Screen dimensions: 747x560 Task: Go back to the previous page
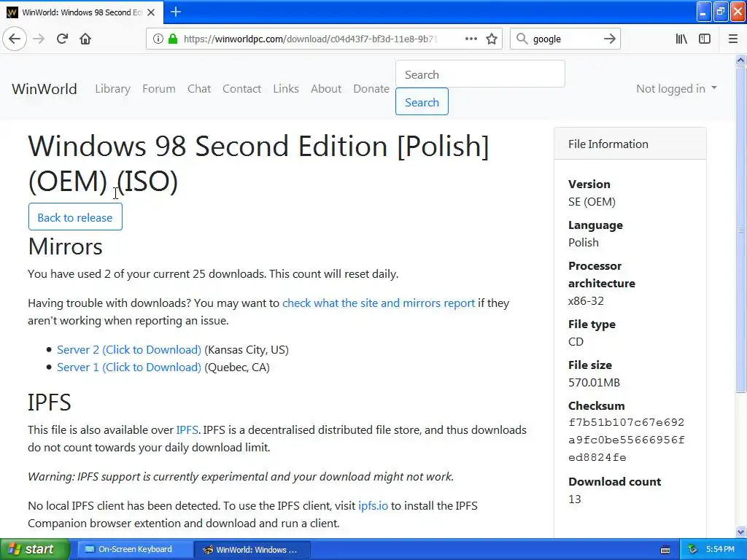tap(15, 39)
